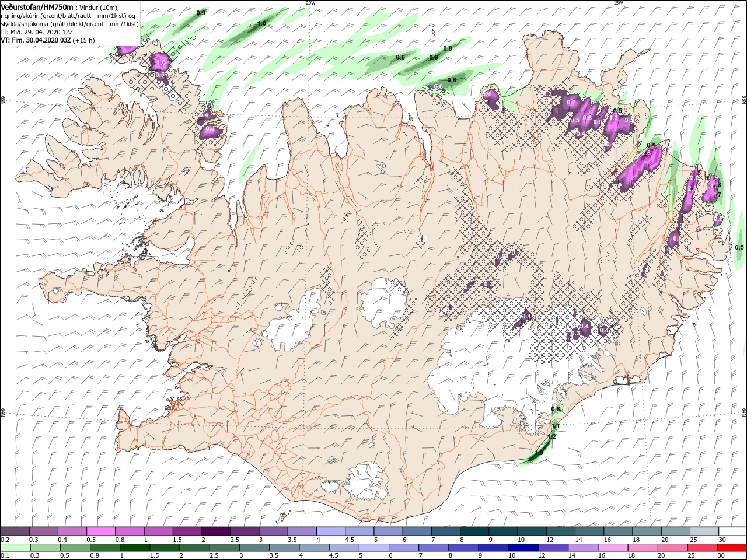Select the 'VT: Fim. 30.04.2020 03Z' text
The image size is (747, 560).
coord(36,40)
